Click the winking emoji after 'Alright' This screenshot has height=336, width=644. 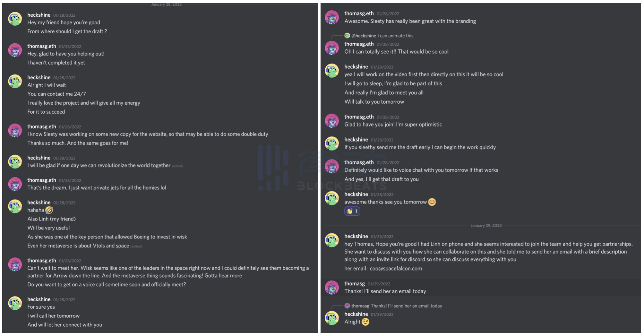[x=365, y=322]
